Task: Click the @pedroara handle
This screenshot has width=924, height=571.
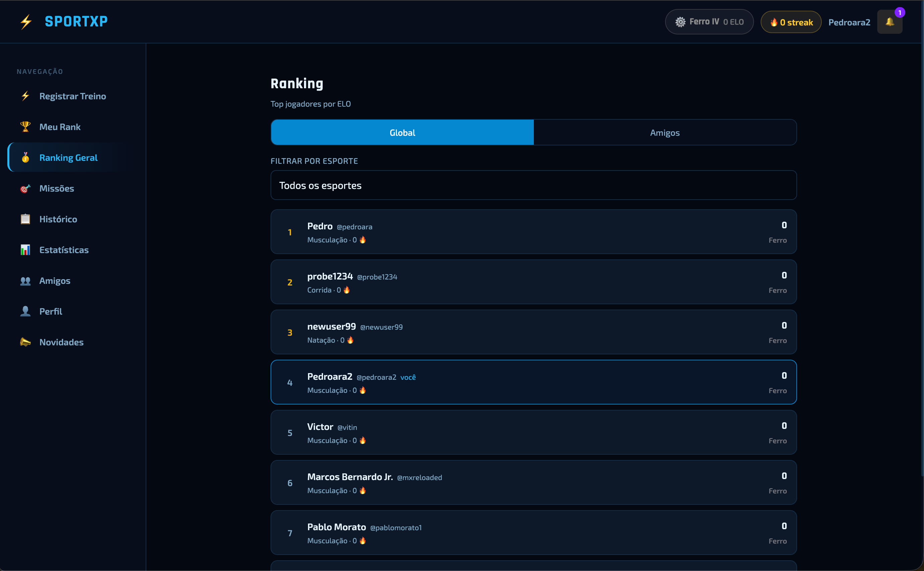Action: [x=354, y=227]
